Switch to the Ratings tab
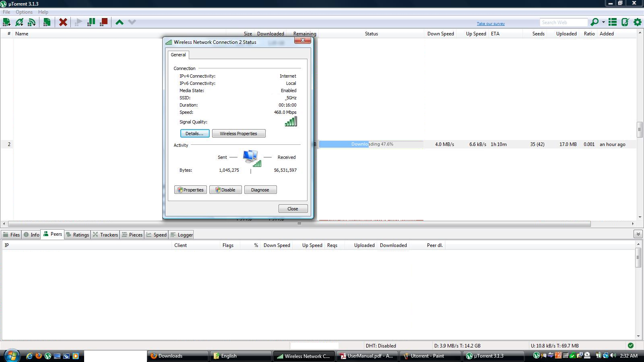 coord(77,234)
